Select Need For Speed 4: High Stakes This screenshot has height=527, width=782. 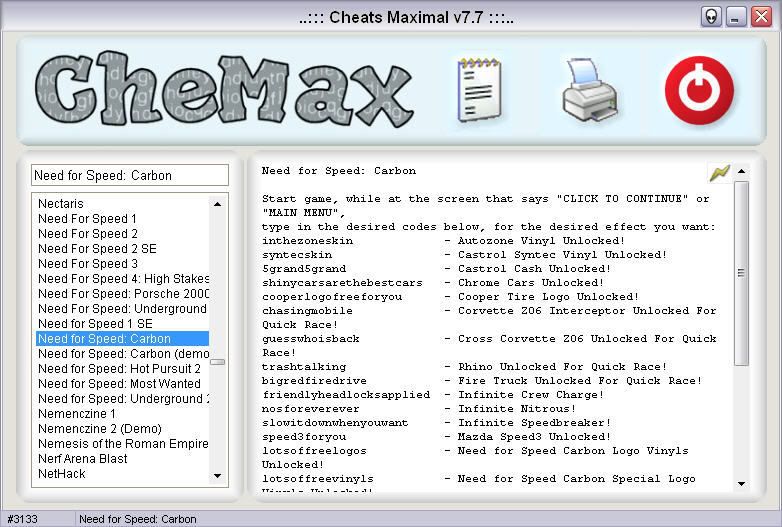tap(123, 278)
